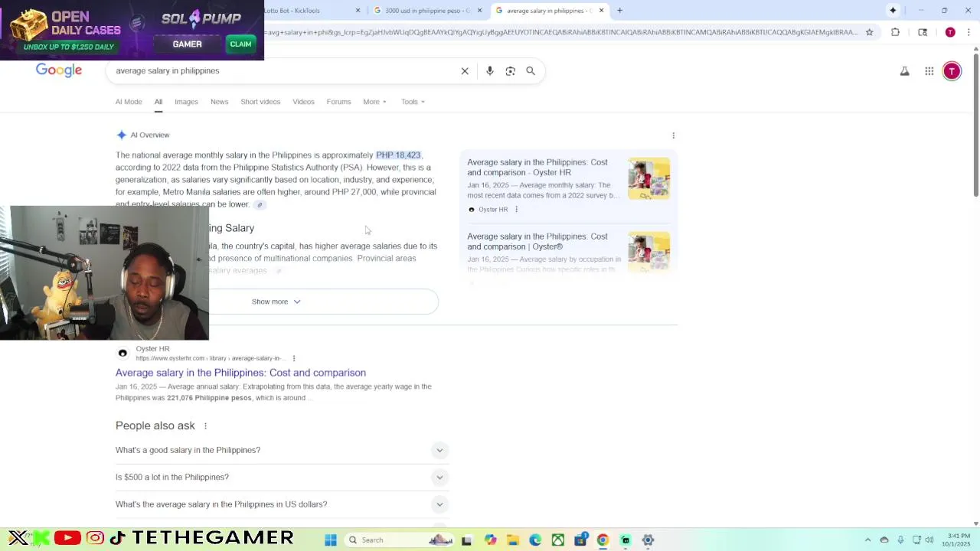The width and height of the screenshot is (980, 551).
Task: Click the CLAIM button in the Sol Pump ad
Action: (x=240, y=44)
